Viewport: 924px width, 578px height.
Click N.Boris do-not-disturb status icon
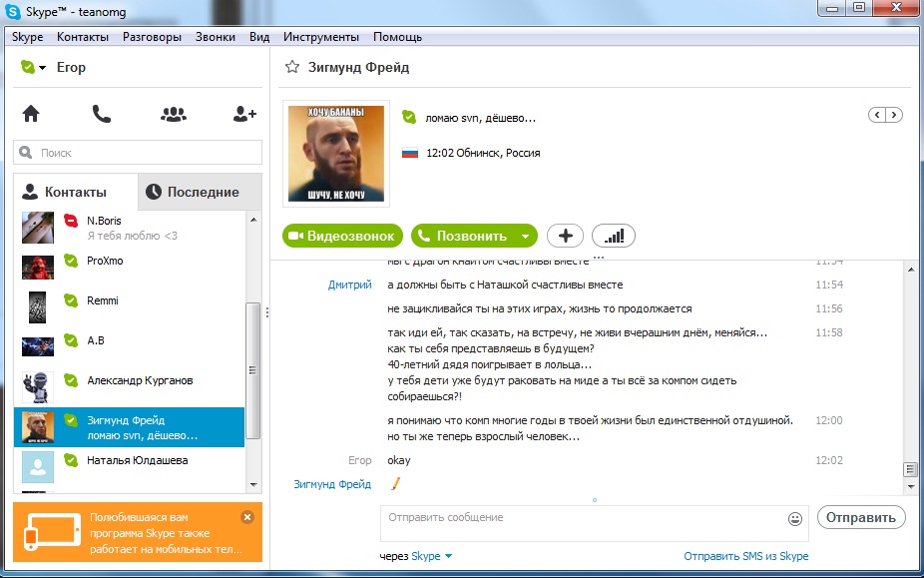71,221
